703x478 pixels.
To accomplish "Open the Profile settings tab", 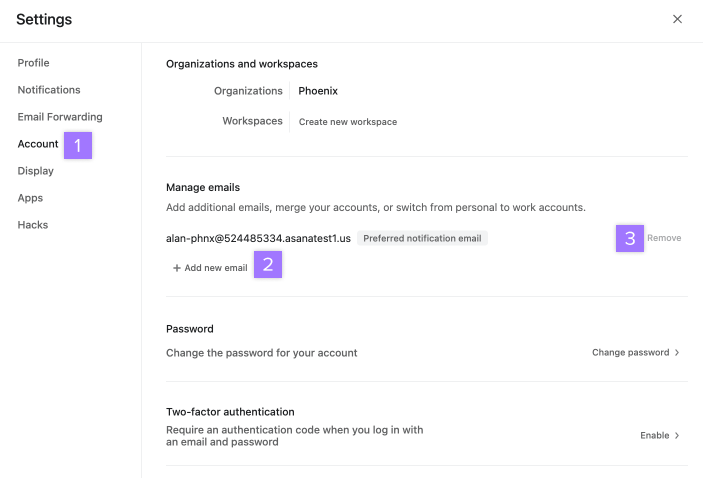I will [x=34, y=63].
